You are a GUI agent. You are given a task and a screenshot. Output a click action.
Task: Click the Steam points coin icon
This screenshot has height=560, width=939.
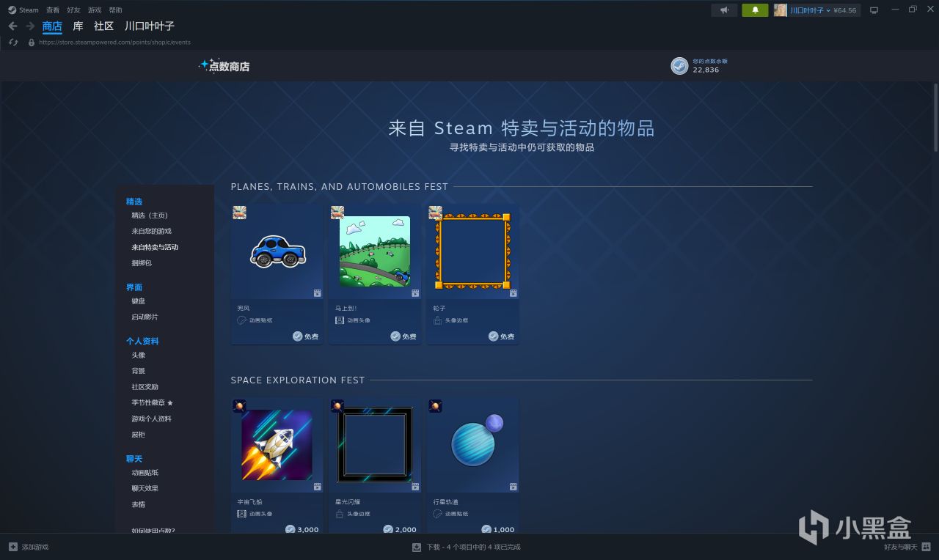tap(679, 66)
